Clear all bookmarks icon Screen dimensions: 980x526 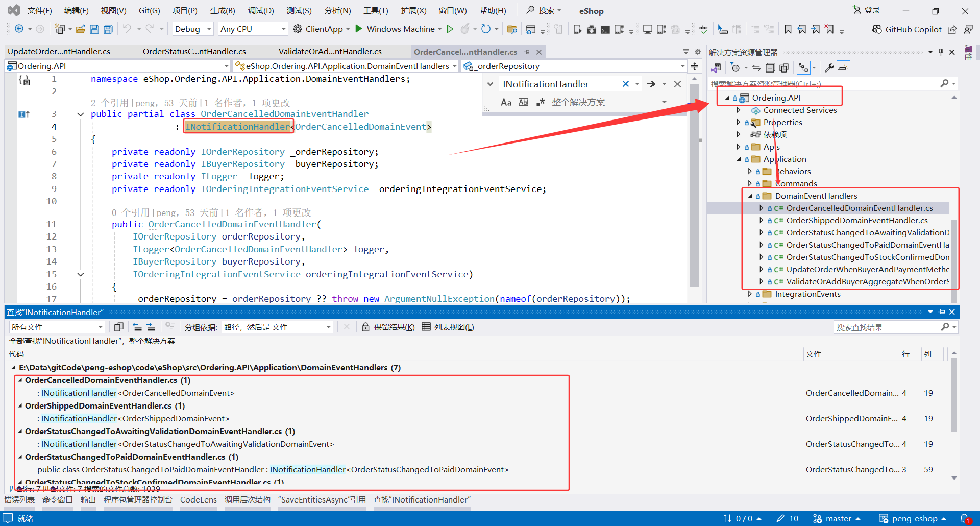tap(830, 29)
